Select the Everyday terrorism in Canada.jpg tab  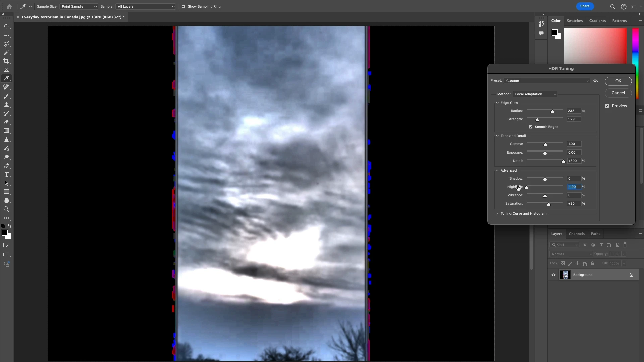tap(73, 17)
